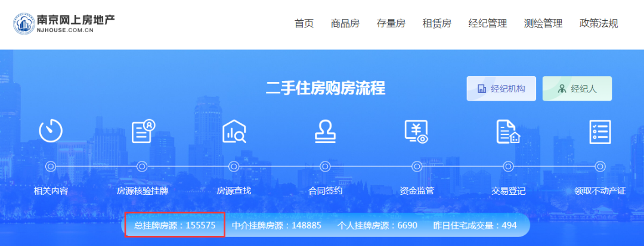Click the 二手住房购房流程 heading
This screenshot has height=246, width=644.
pos(326,88)
